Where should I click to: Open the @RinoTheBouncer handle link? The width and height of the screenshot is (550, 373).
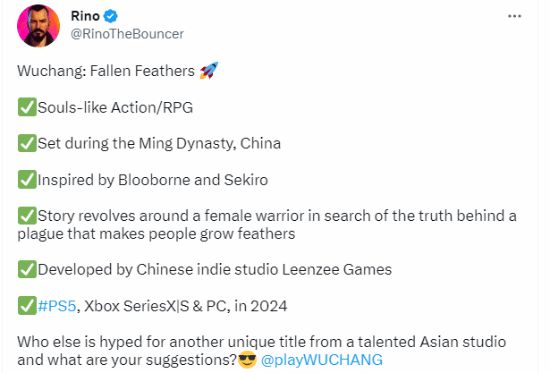(x=127, y=34)
